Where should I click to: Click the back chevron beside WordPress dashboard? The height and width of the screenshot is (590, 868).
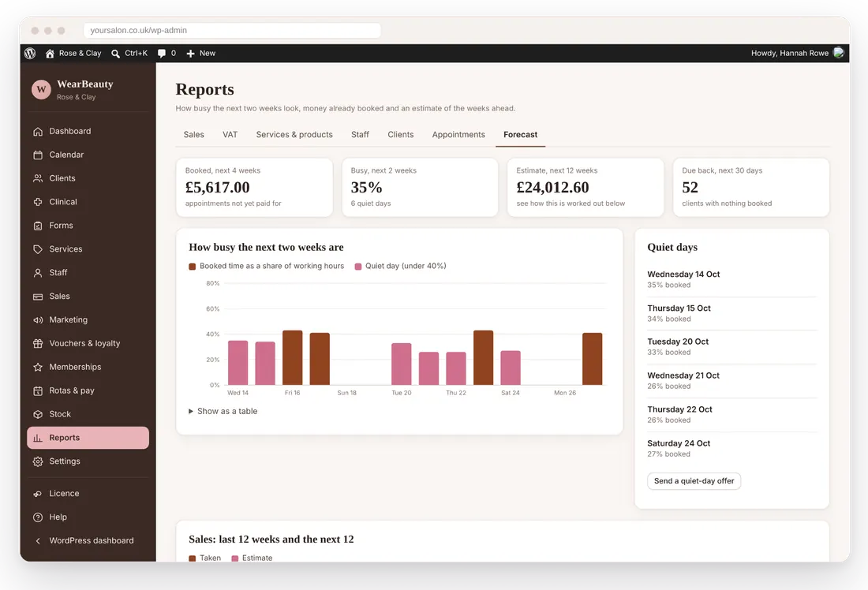point(38,541)
